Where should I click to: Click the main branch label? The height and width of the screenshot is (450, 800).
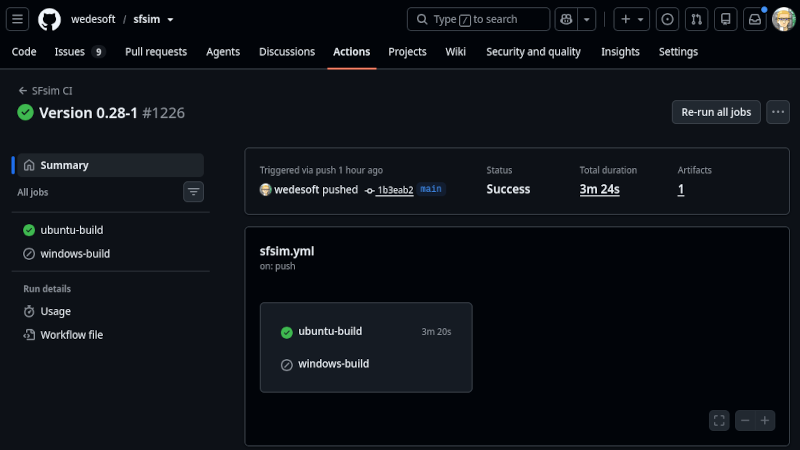pos(431,189)
